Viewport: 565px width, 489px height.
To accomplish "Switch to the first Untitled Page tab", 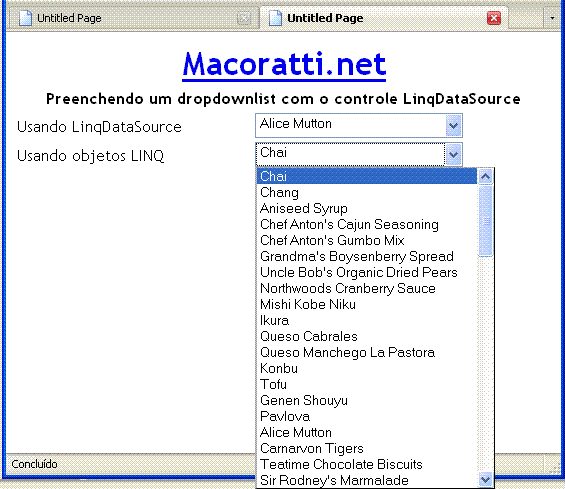I will point(133,18).
